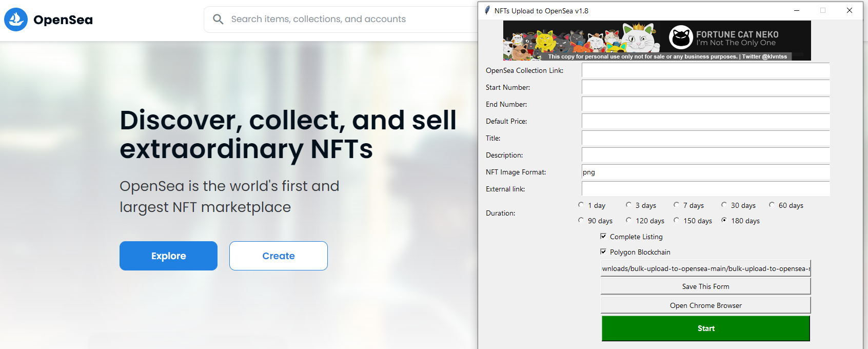Disable the Polygon Blockchain checkbox

(x=603, y=251)
